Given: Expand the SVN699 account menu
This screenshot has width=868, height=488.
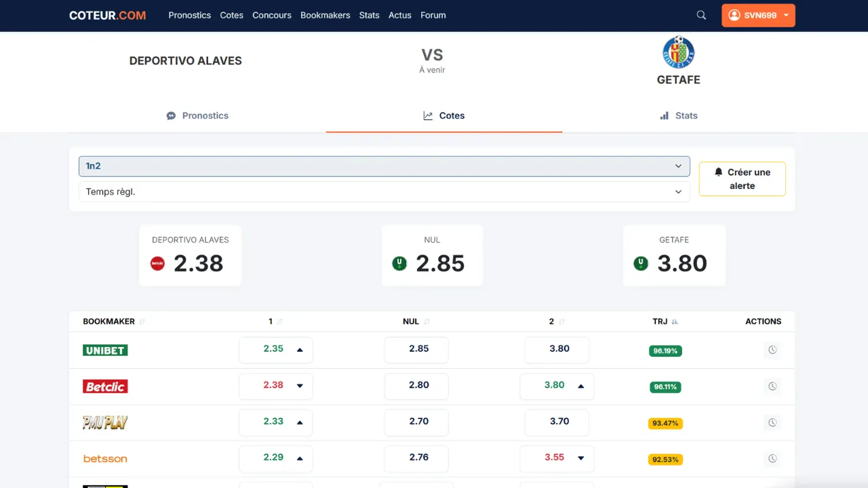Looking at the screenshot, I should pyautogui.click(x=758, y=15).
